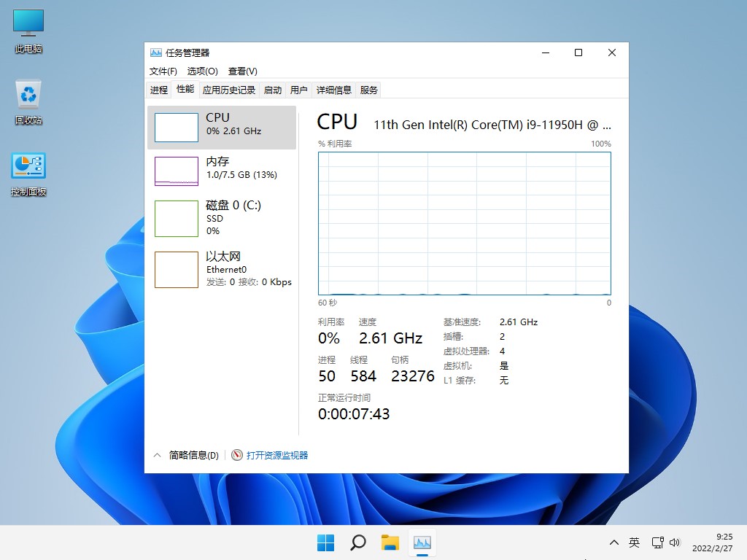Select the CPU performance thumbnail

click(177, 128)
